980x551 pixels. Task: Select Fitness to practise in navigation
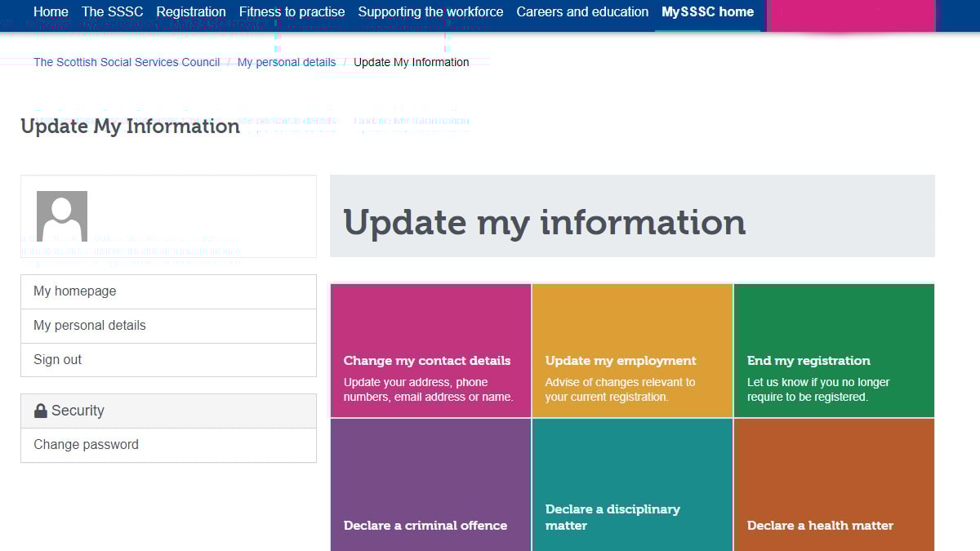click(x=292, y=12)
